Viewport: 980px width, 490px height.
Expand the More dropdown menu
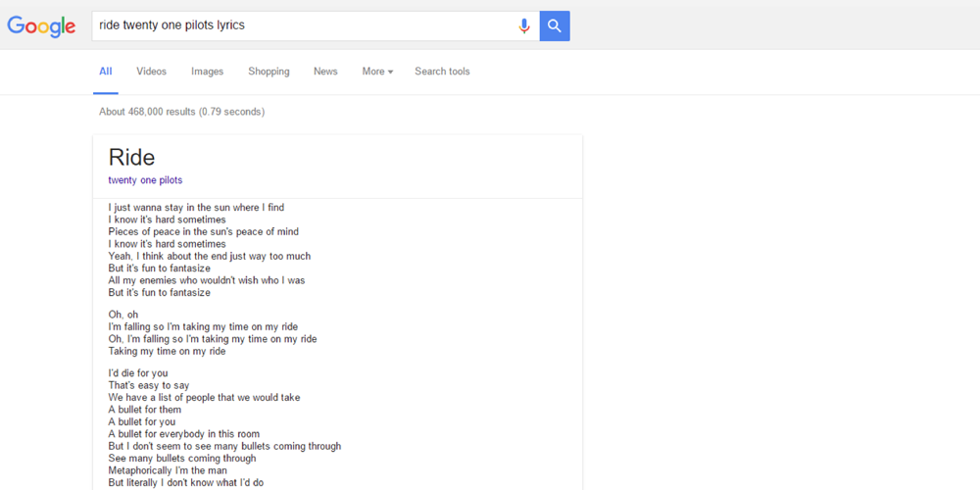coord(377,72)
